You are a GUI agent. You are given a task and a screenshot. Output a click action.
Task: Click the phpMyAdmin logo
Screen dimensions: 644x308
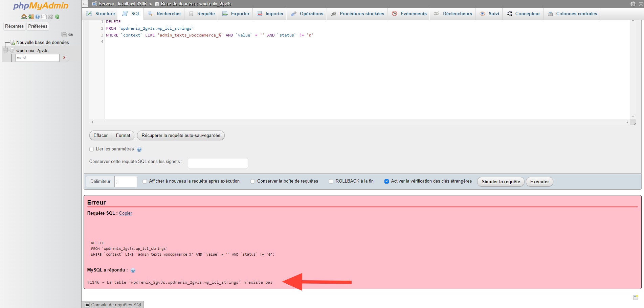point(41,6)
